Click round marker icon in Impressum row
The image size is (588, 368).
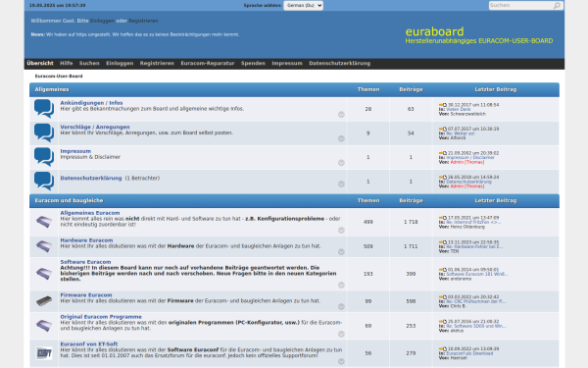click(x=341, y=163)
